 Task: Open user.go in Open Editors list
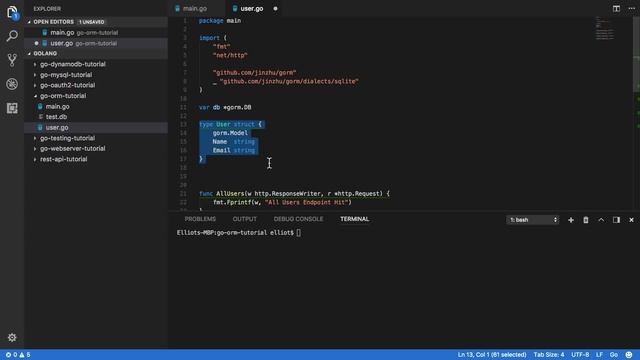point(96,43)
